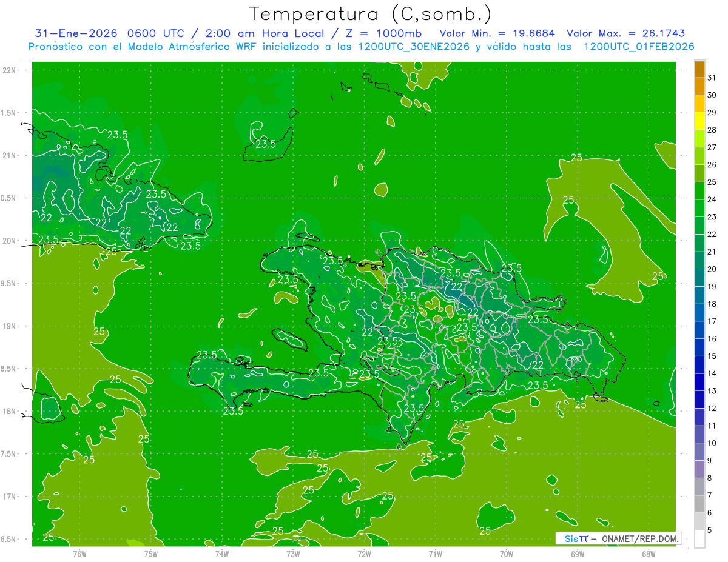Click the 22N latitude axis label

click(9, 70)
